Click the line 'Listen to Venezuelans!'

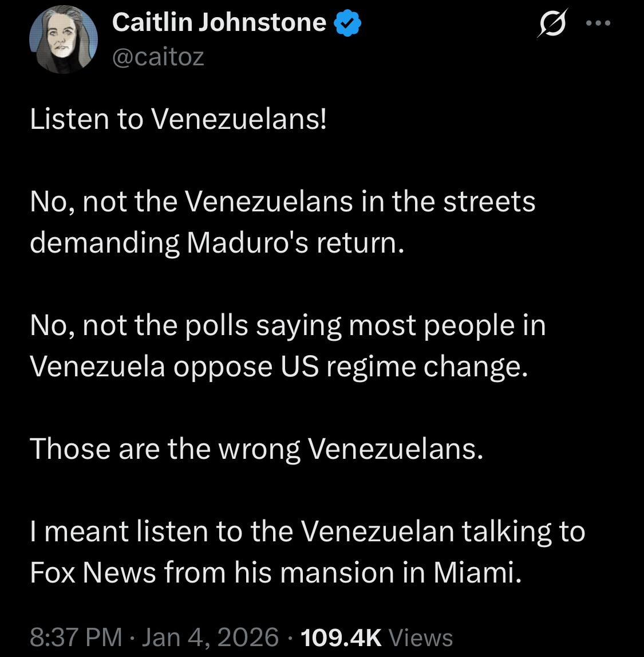point(178,119)
